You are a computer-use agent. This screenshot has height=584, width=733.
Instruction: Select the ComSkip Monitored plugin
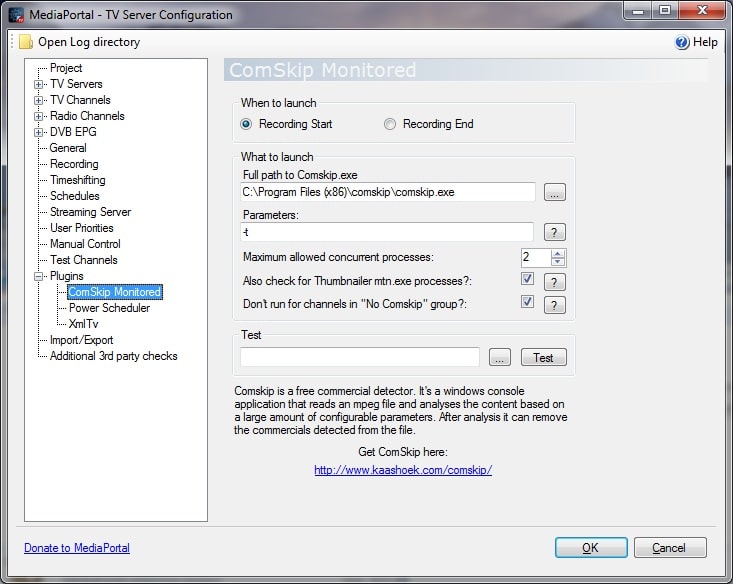[x=115, y=292]
